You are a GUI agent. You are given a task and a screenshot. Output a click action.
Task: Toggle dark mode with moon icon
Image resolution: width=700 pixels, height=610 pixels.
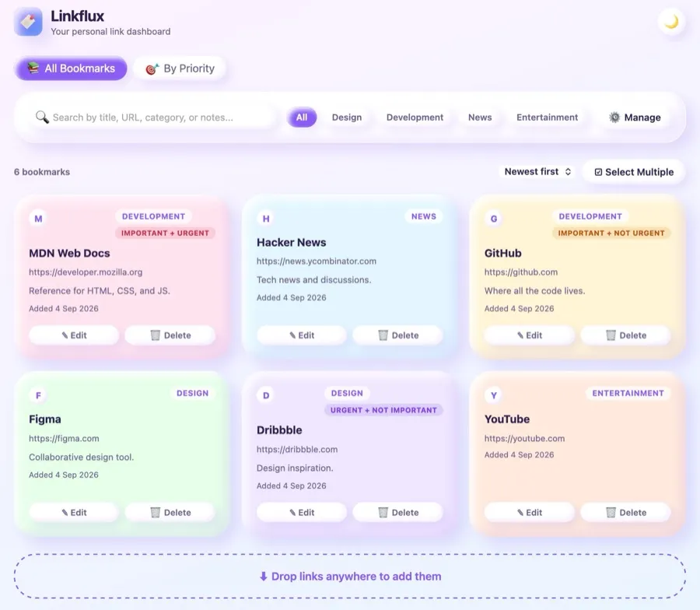pyautogui.click(x=671, y=22)
